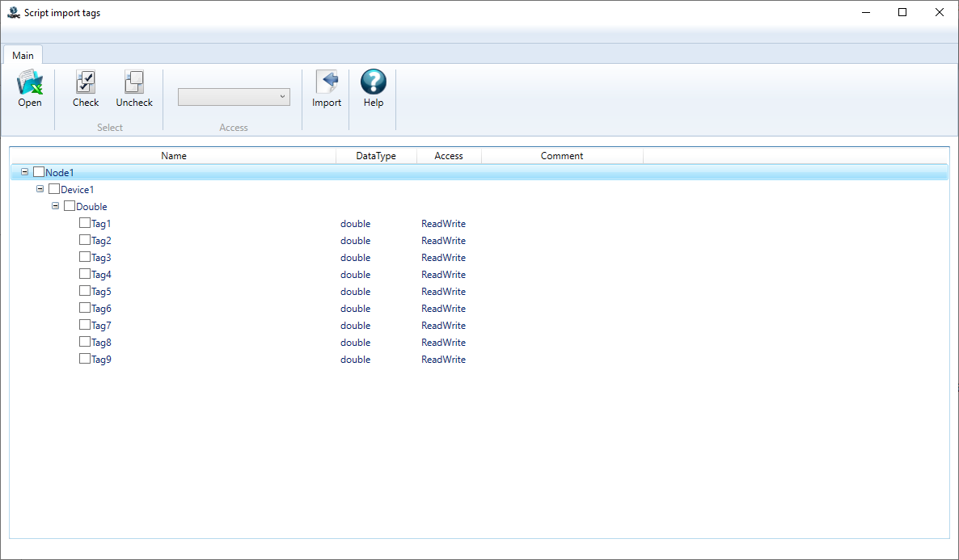Check the Tag6 checkbox
This screenshot has height=560, width=959.
(x=84, y=308)
